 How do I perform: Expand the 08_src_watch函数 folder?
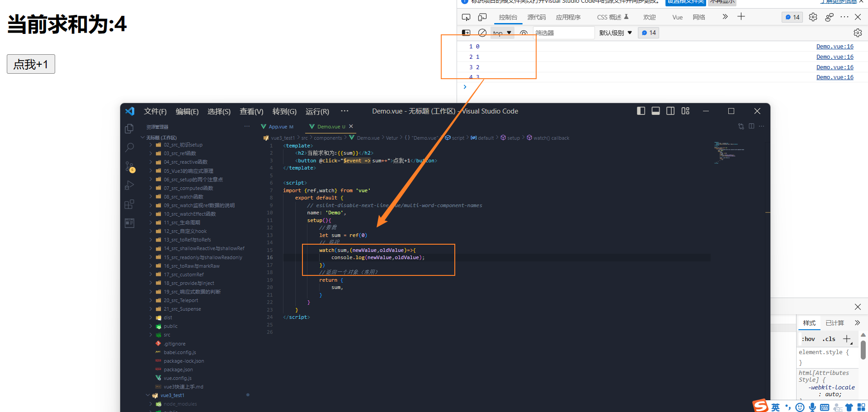point(151,196)
